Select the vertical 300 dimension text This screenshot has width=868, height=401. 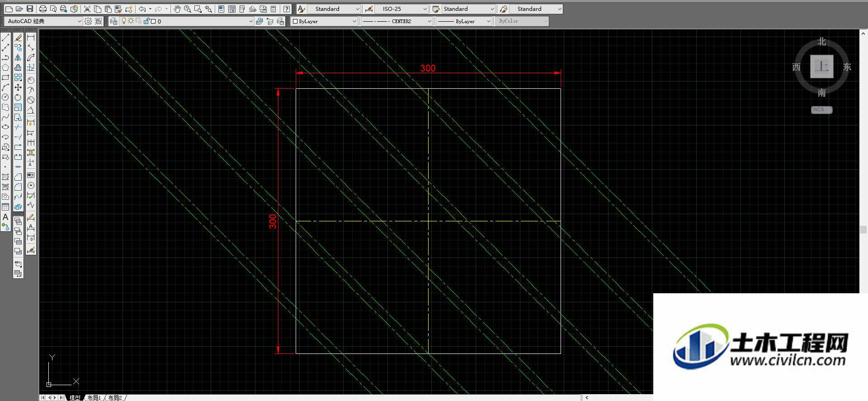click(x=273, y=221)
